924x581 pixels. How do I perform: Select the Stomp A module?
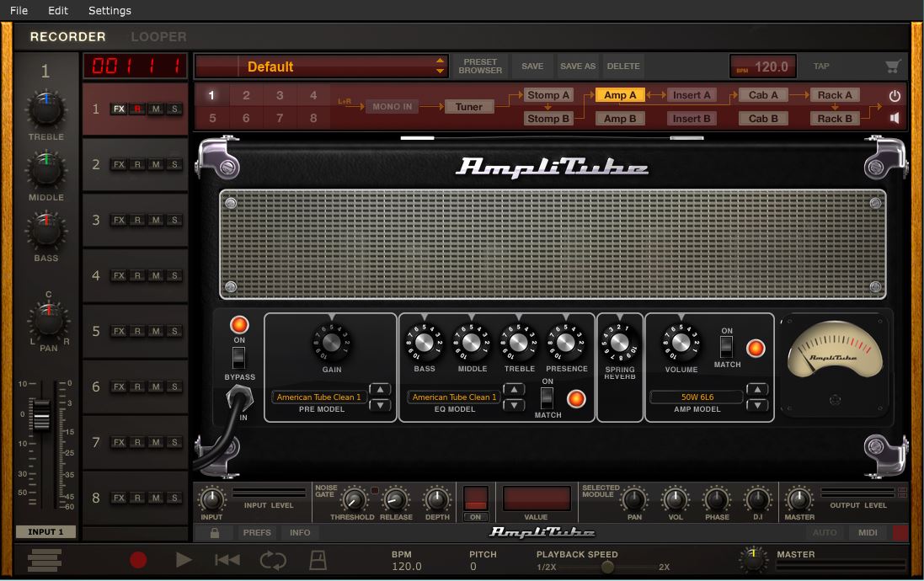pyautogui.click(x=548, y=95)
